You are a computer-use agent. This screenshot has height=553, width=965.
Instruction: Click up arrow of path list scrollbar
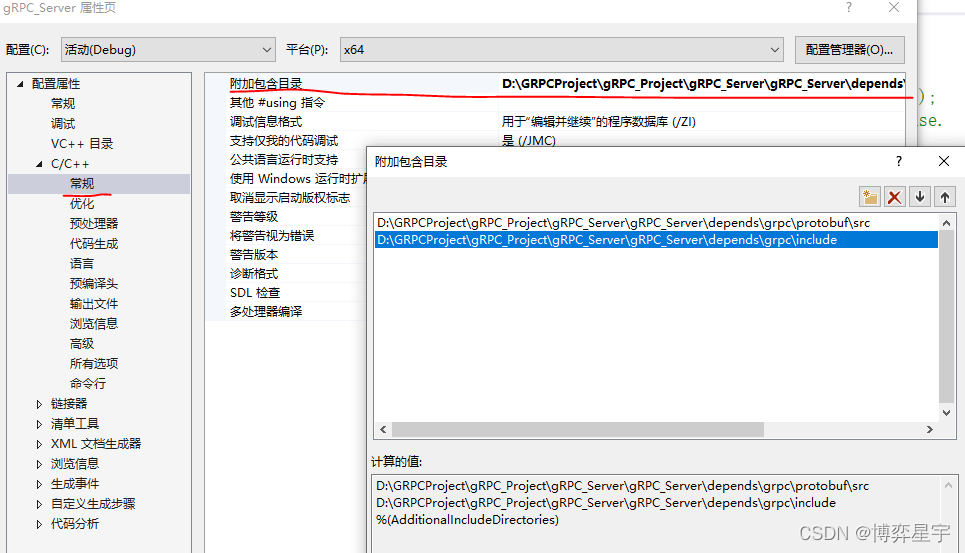[947, 223]
